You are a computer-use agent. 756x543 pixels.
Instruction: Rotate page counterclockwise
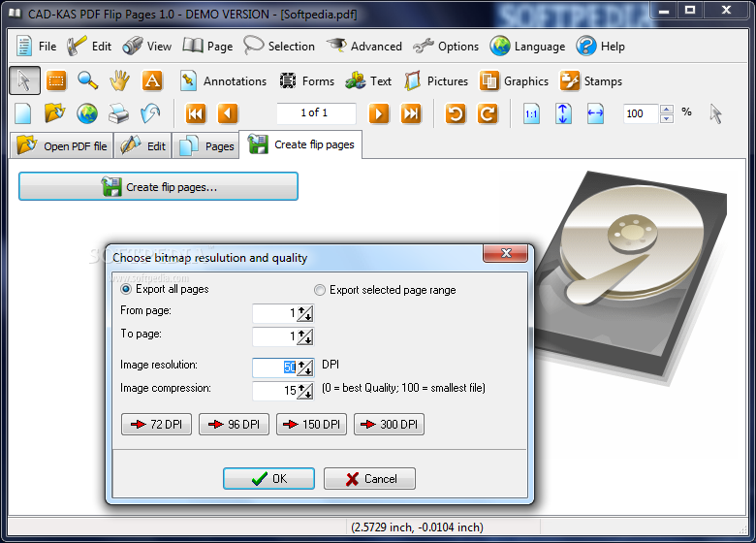[x=456, y=113]
